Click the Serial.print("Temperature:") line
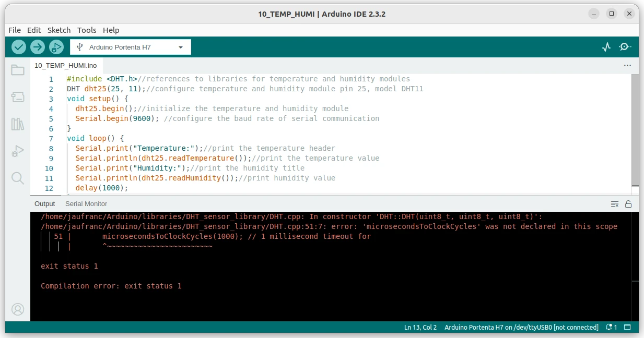 [x=205, y=149]
